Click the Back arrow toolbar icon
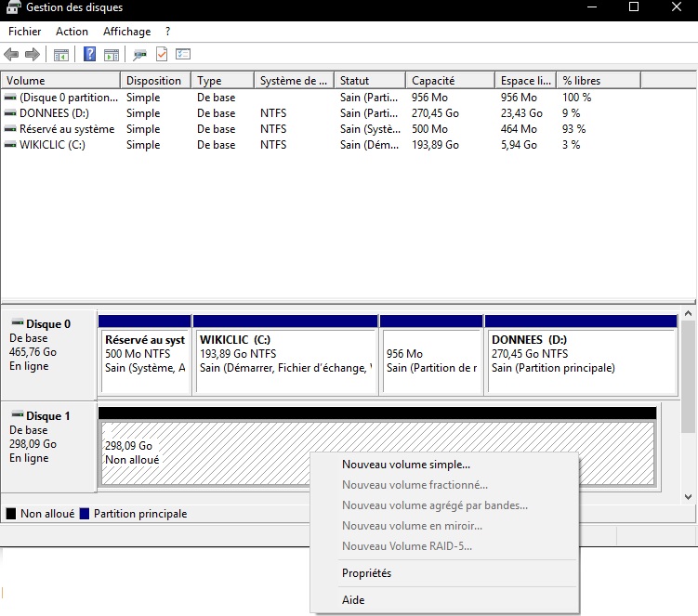The height and width of the screenshot is (616, 698). pyautogui.click(x=11, y=54)
